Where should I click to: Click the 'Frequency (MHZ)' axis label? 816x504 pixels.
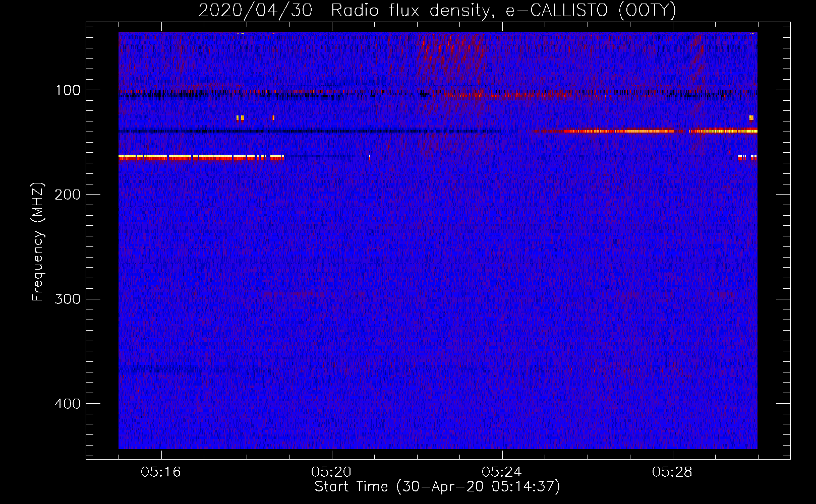(x=38, y=242)
